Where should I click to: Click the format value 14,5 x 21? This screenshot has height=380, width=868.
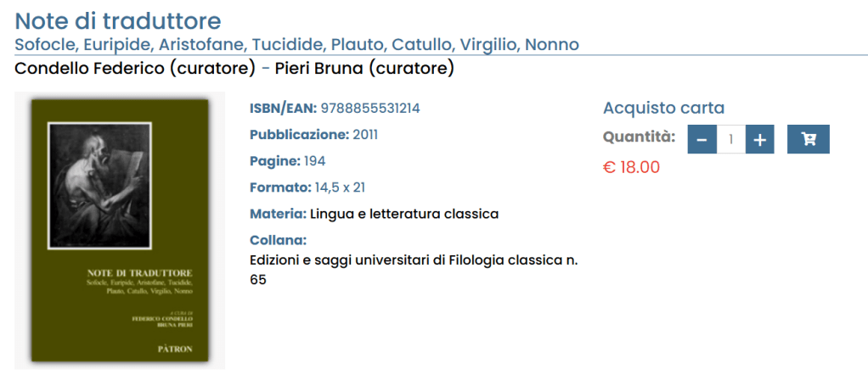(x=340, y=187)
